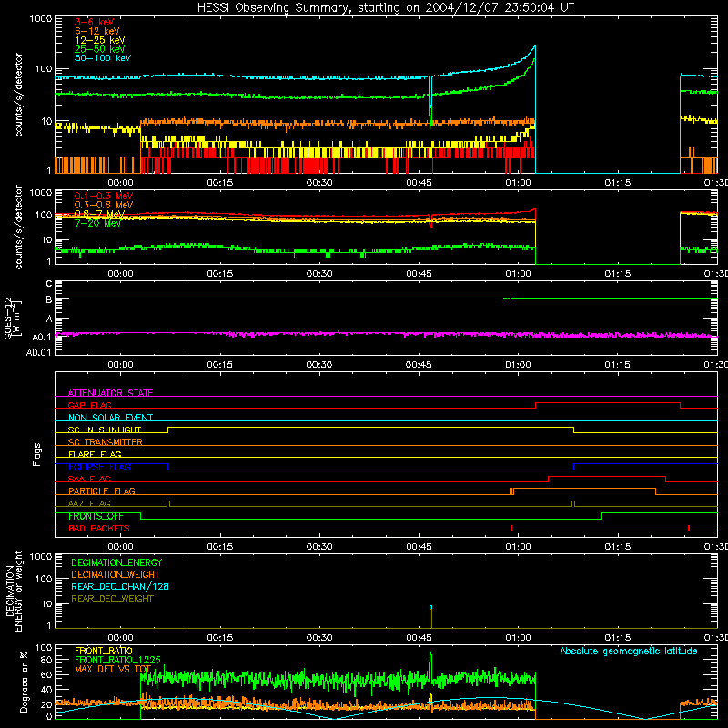
Task: Click the 00:45 time label under the keV panel
Action: pyautogui.click(x=419, y=183)
